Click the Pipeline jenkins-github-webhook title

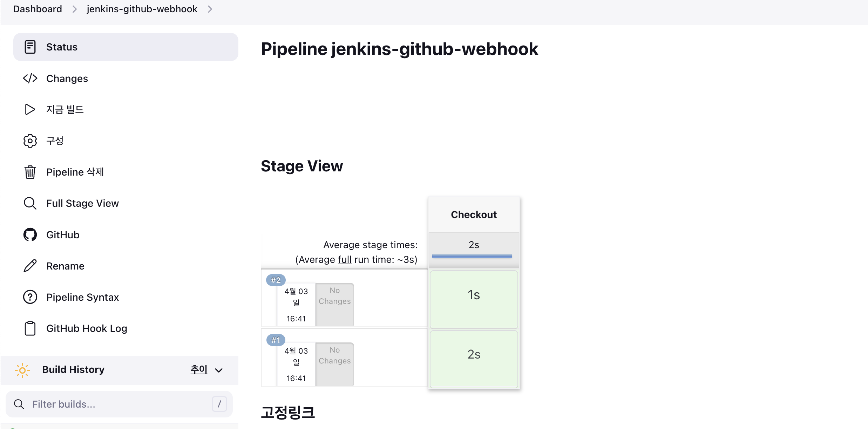click(x=400, y=49)
